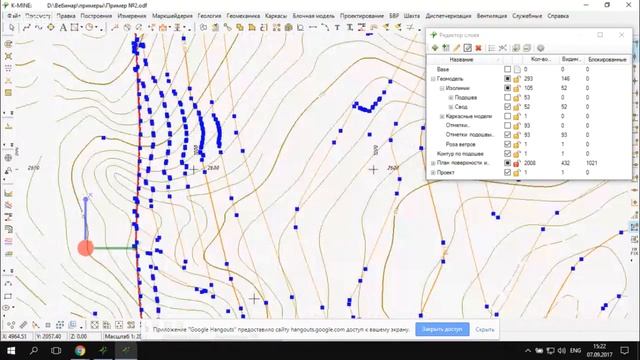Expand the План поверхности node
Screen dimensions: 640x360
pyautogui.click(x=433, y=163)
